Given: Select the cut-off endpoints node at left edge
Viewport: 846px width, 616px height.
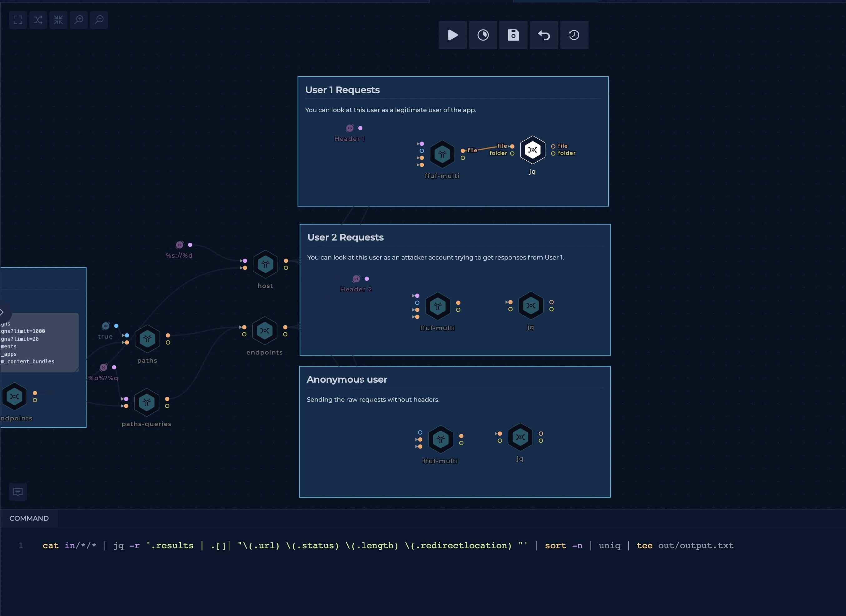Looking at the screenshot, I should (x=15, y=396).
